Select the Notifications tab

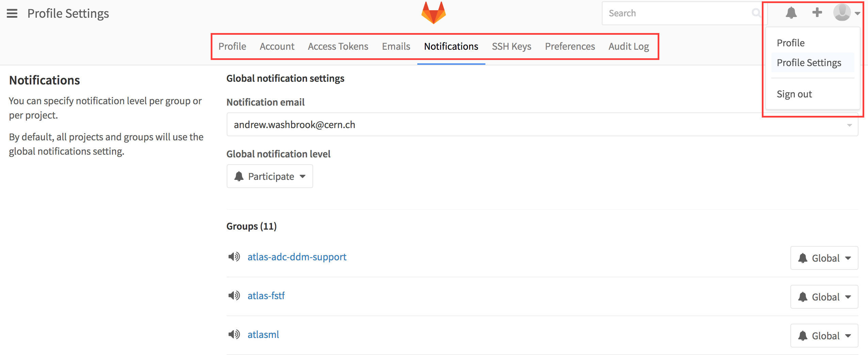[x=451, y=46]
